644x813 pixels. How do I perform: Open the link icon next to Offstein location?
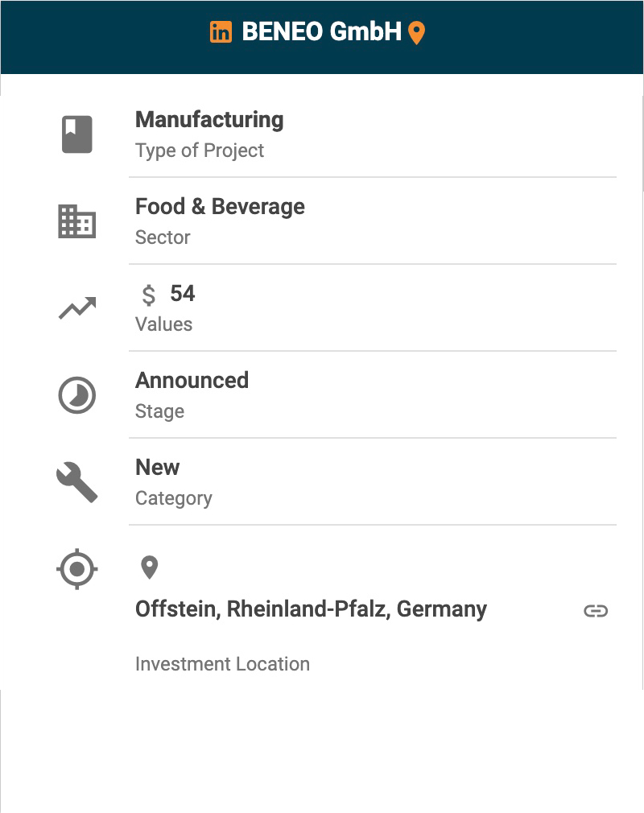[596, 611]
